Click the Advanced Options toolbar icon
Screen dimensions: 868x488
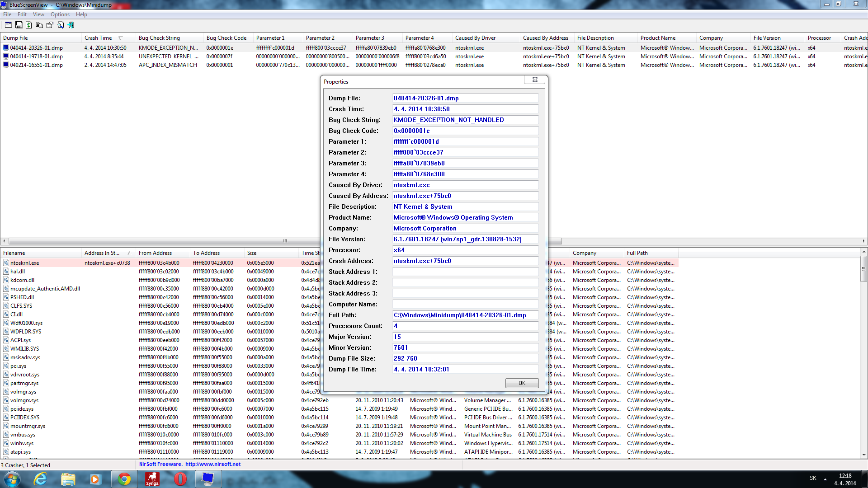9,25
